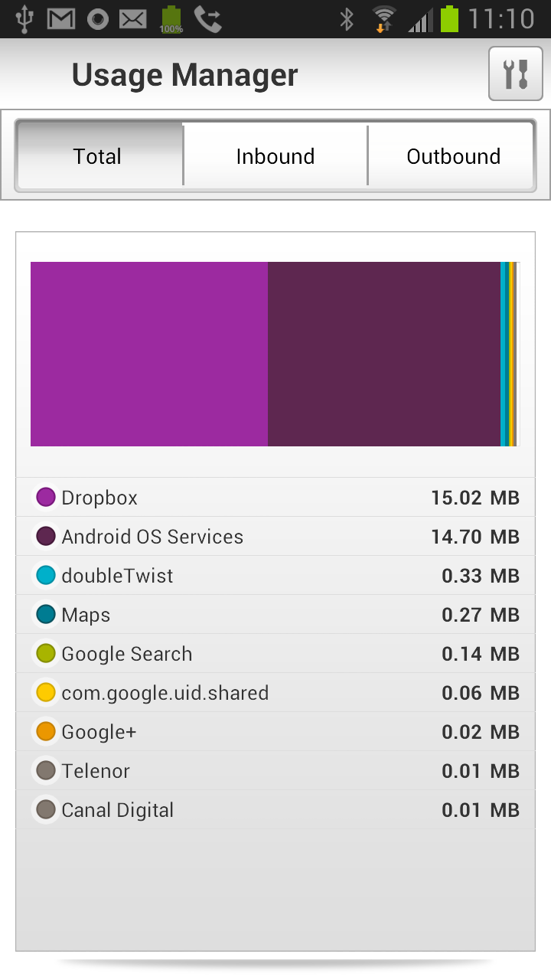The height and width of the screenshot is (980, 551).
Task: Tap the Telenor usage row
Action: coord(275,771)
